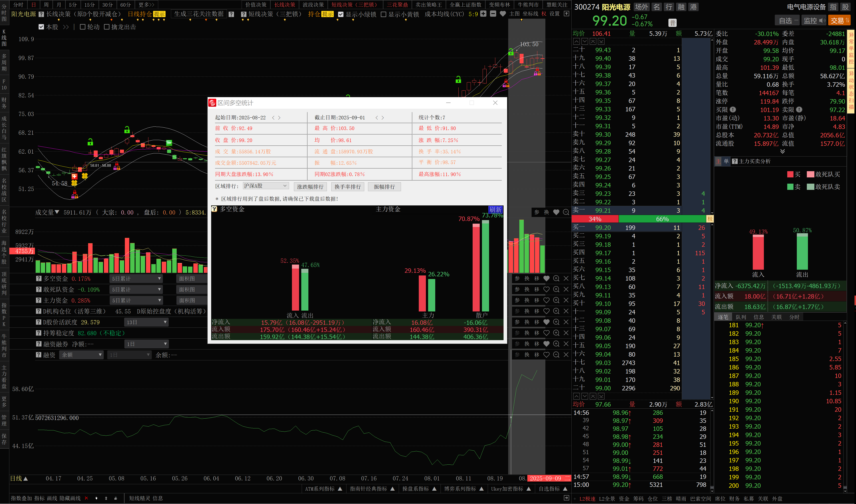This screenshot has width=856, height=504.
Task: Click help icon next to 多空资金 in dialog
Action: [215, 209]
